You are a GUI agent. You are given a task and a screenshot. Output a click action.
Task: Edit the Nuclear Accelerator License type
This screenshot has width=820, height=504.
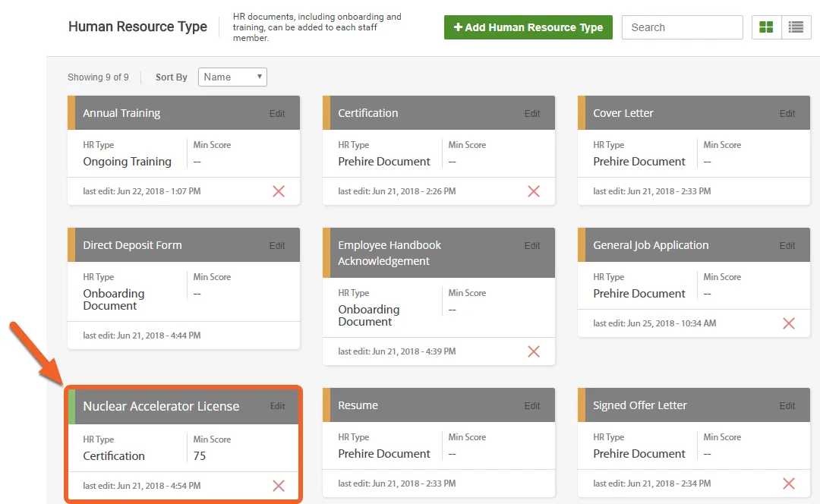[x=278, y=406]
